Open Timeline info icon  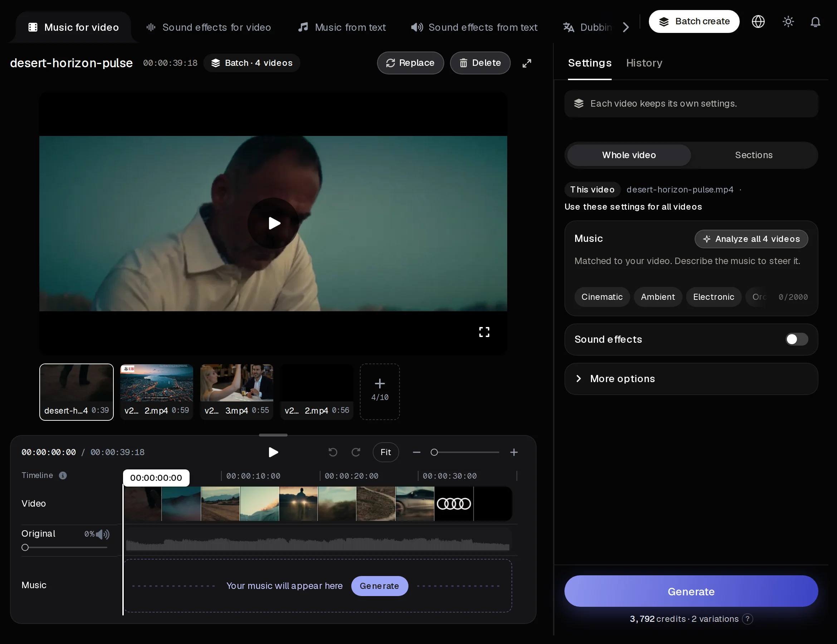click(63, 475)
